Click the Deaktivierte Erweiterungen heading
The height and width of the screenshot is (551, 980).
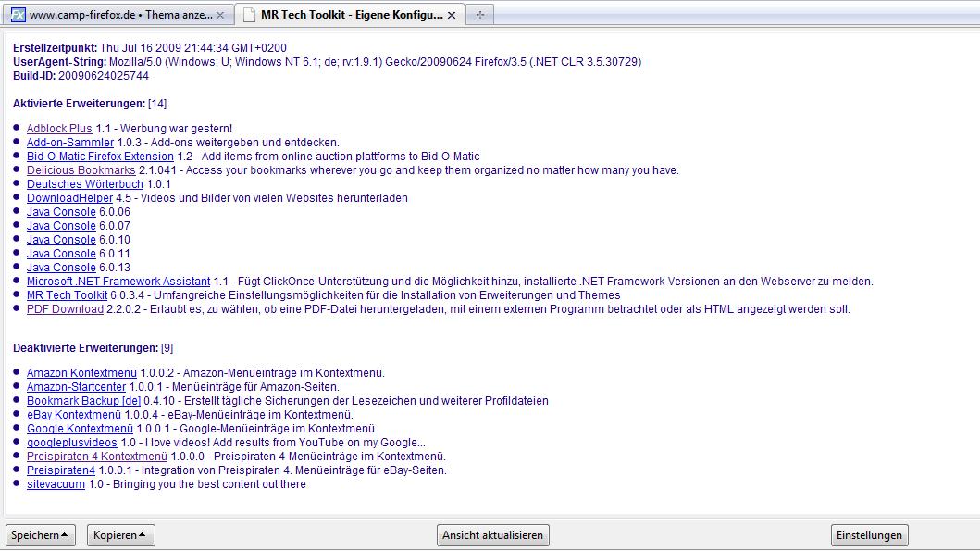pos(86,348)
